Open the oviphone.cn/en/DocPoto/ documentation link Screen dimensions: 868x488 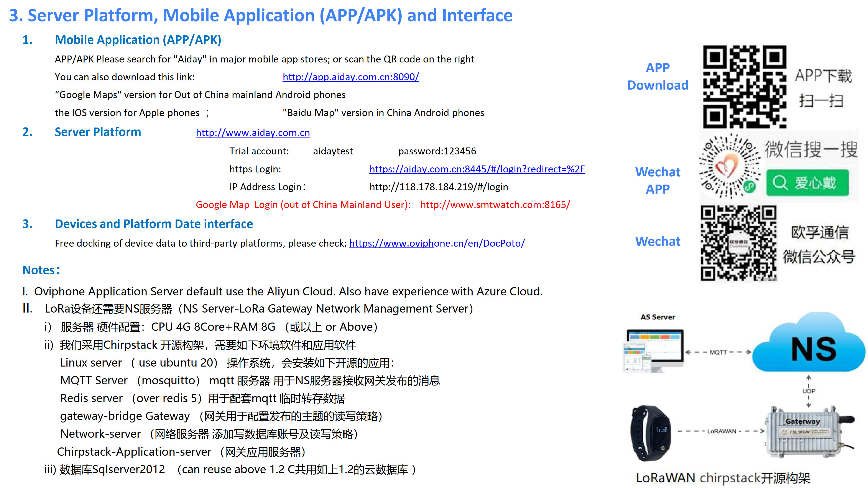(438, 243)
